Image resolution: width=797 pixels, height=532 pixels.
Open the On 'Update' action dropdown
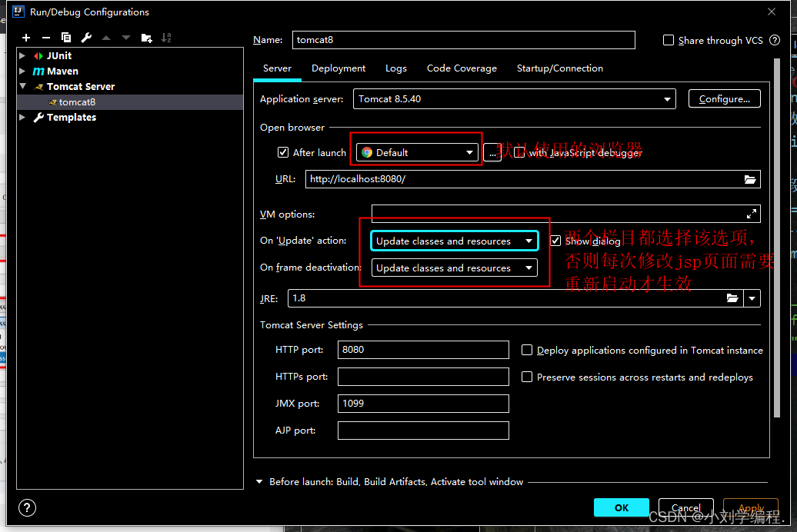pos(454,241)
